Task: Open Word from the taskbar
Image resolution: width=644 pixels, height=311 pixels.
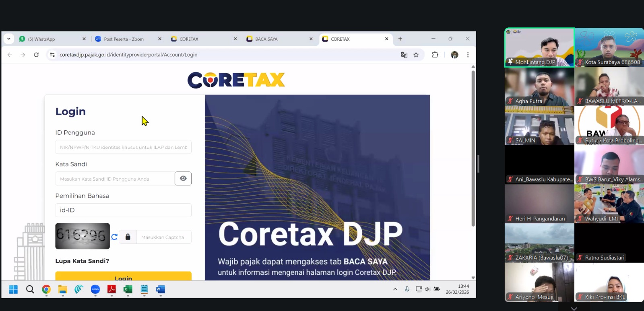Action: tap(160, 289)
